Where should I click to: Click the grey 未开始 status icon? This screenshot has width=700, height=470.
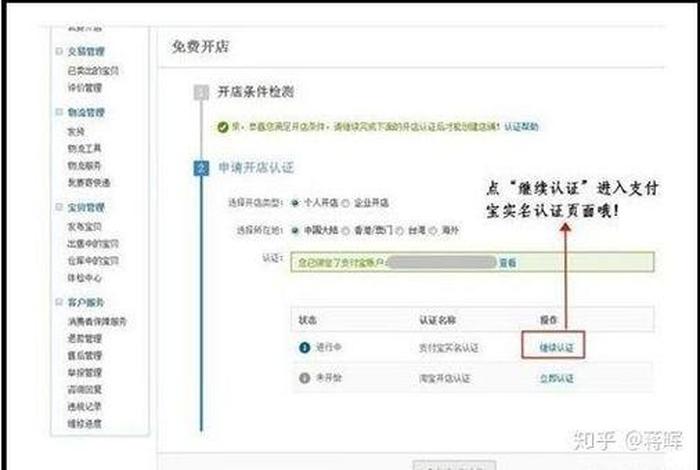tap(304, 378)
